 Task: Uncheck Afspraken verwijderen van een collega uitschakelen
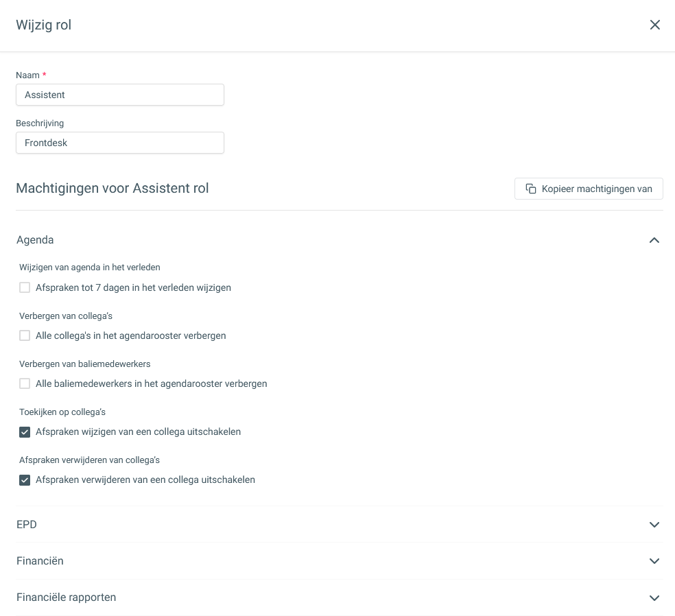click(25, 480)
